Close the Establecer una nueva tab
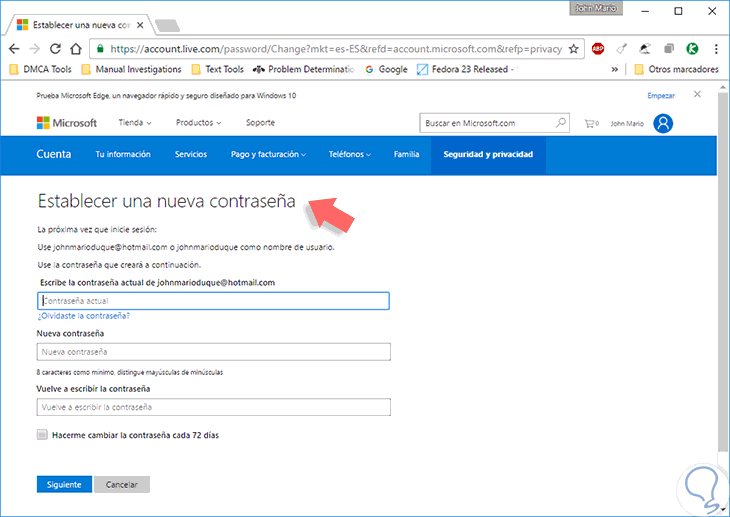730x517 pixels. tap(140, 25)
